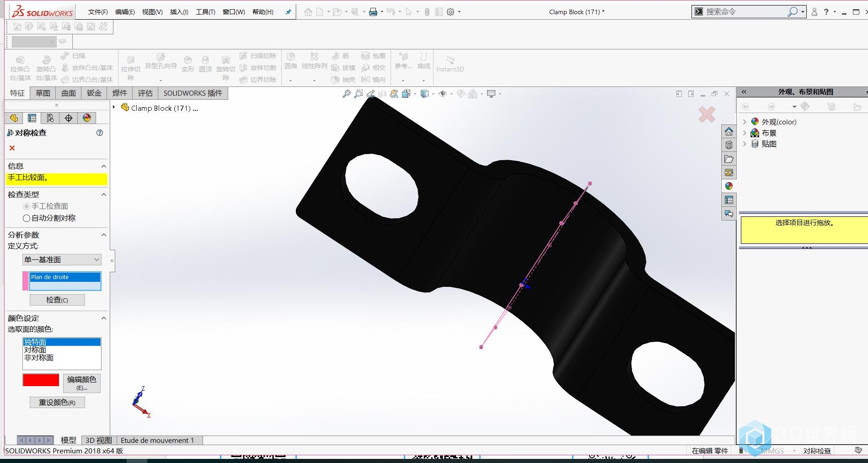Click the user login icon
This screenshot has height=463, width=868.
pyautogui.click(x=814, y=12)
